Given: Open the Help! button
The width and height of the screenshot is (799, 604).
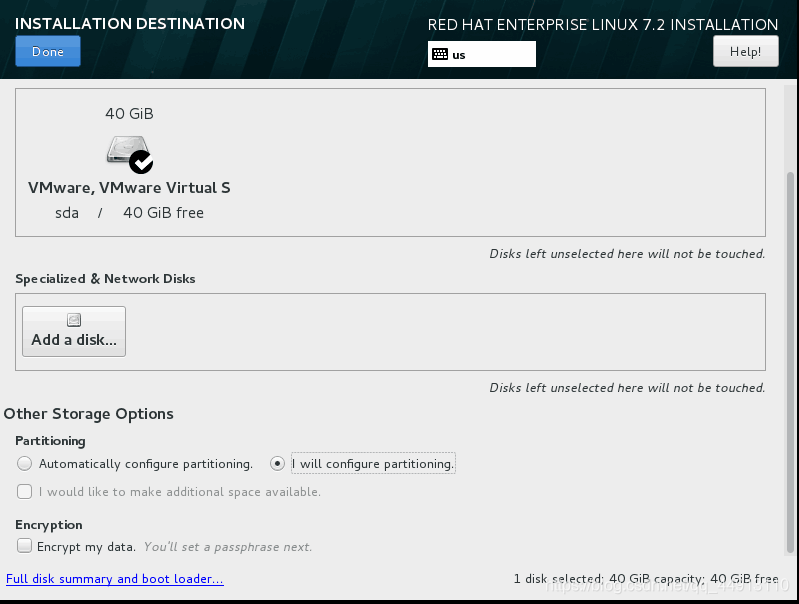Looking at the screenshot, I should [745, 51].
